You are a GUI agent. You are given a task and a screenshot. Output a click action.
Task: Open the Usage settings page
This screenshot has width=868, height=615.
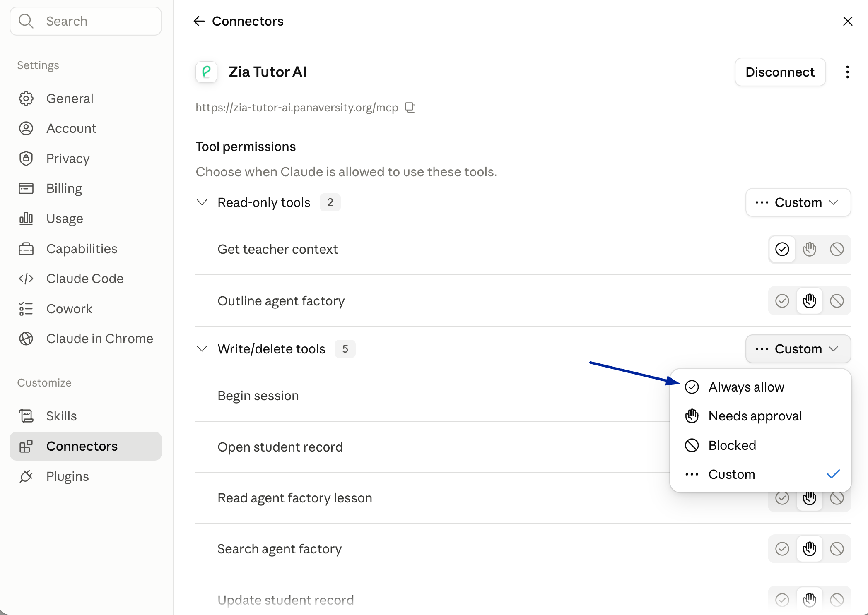86,219
